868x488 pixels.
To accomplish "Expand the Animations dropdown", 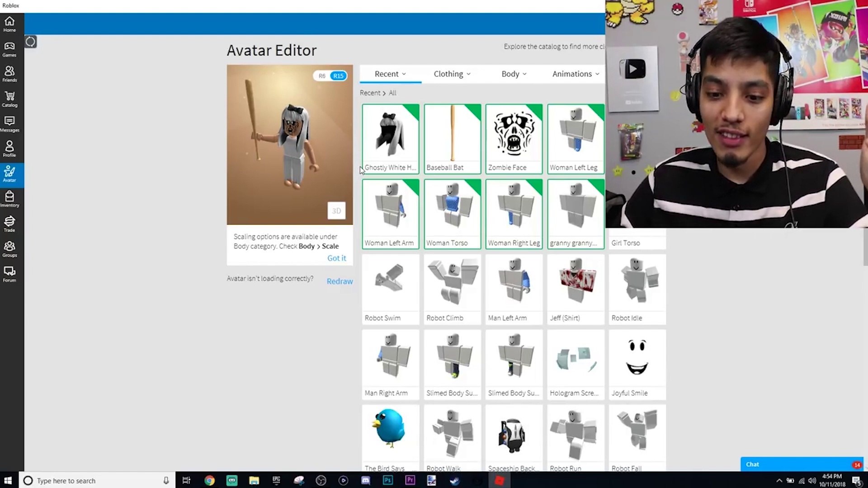I will click(575, 74).
